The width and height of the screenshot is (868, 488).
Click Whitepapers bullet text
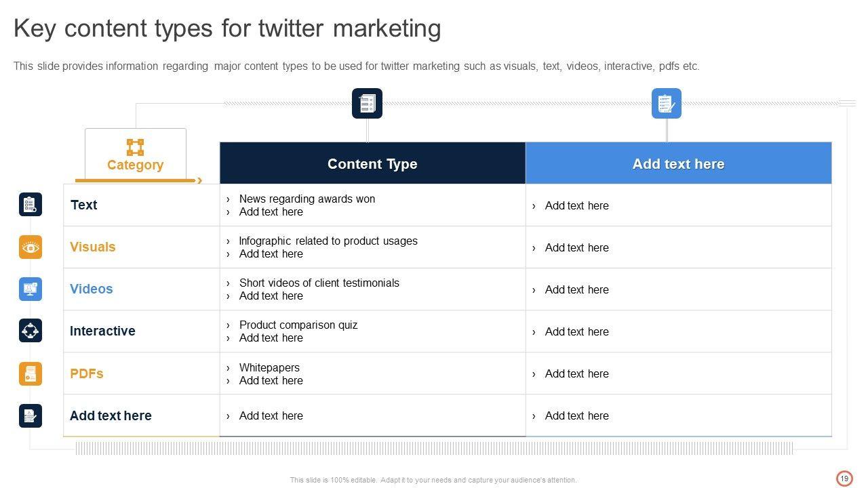tap(269, 367)
